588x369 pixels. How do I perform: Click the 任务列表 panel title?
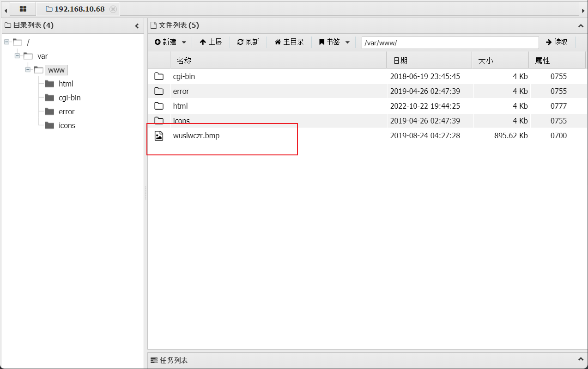174,360
